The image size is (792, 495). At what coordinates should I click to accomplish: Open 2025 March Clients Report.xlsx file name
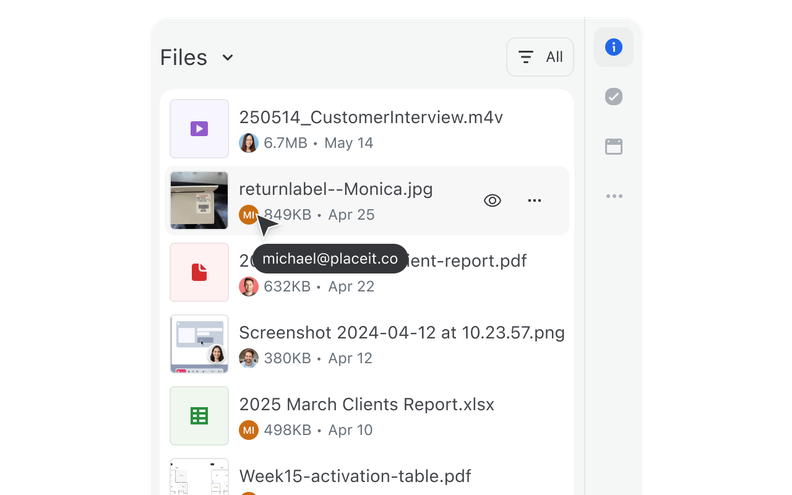367,405
